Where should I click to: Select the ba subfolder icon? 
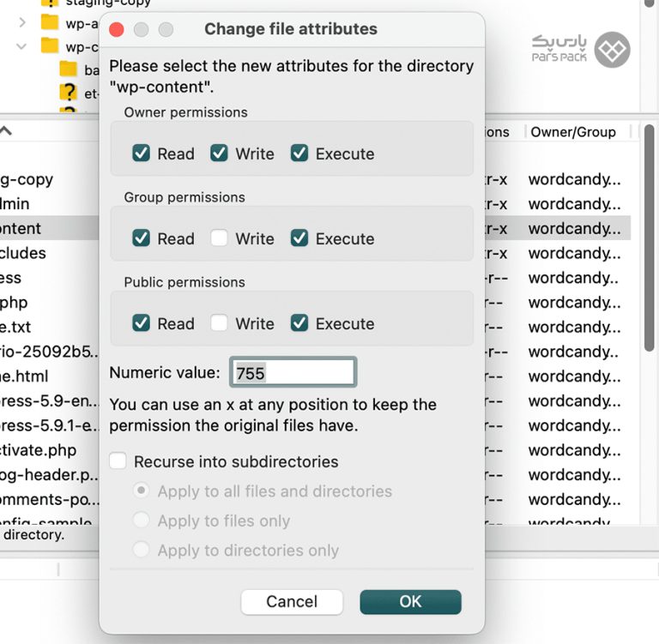68,69
